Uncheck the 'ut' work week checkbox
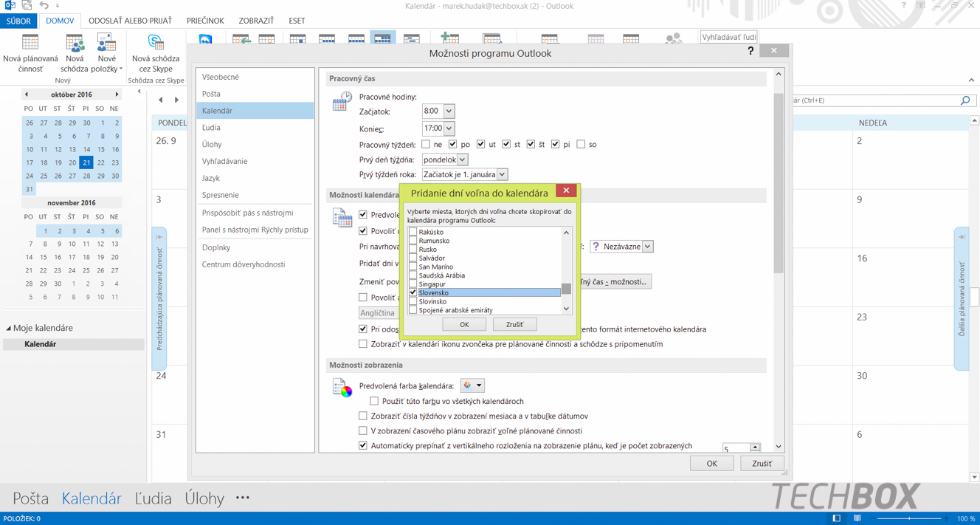The image size is (980, 525). tap(480, 144)
